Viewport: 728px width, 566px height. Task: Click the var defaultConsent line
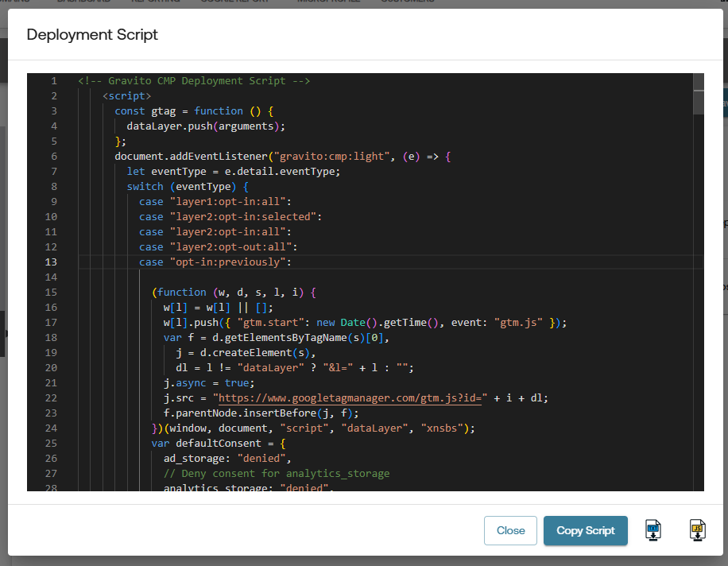coord(219,443)
